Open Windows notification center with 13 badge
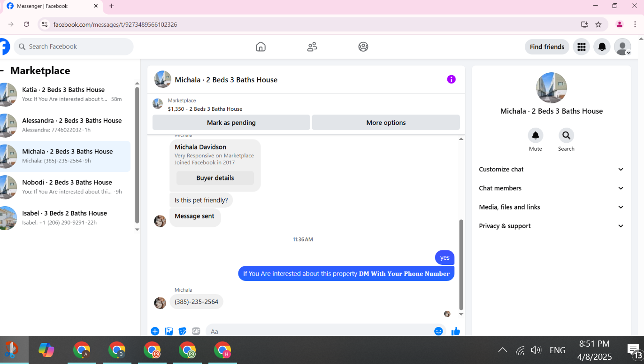 (x=634, y=350)
